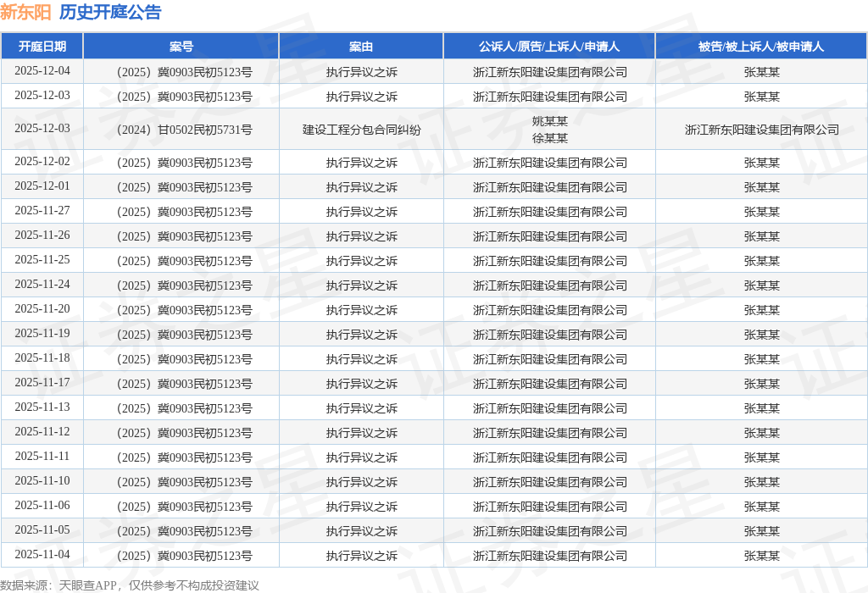Click defendant 张某某 in the 2025-11-13 row

point(762,408)
